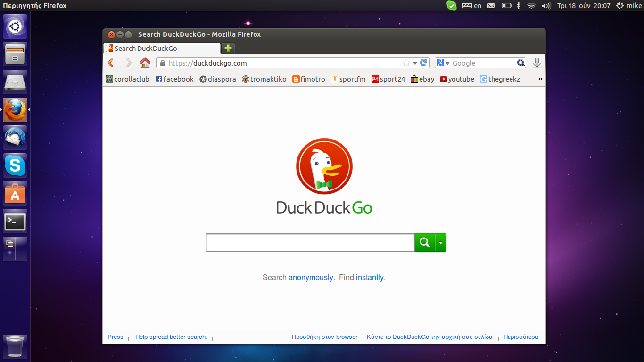Open Terminal from the launcher
This screenshot has height=362, width=644.
click(15, 221)
